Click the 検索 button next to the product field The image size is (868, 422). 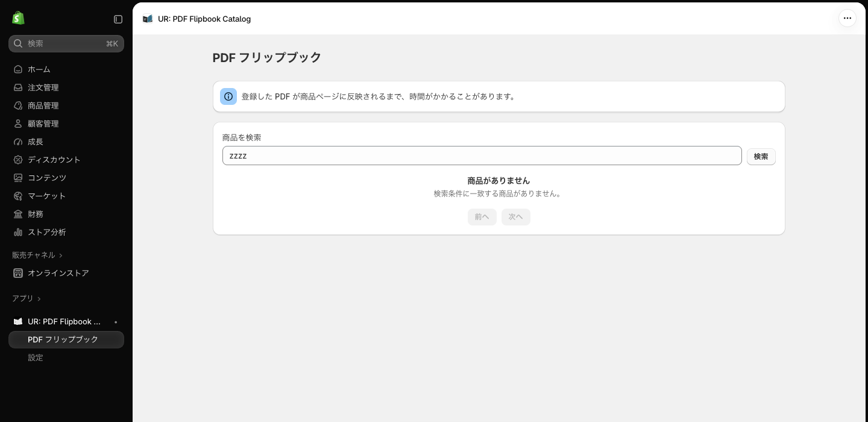[x=761, y=157]
